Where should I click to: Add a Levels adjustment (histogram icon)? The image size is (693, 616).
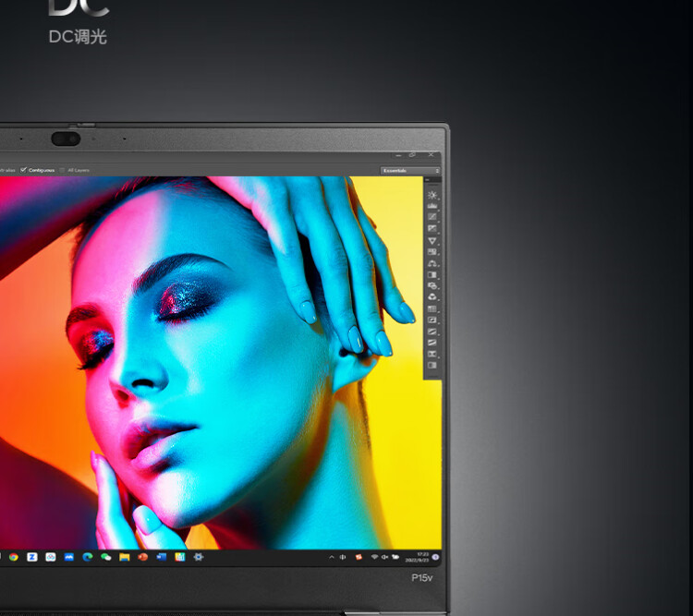click(432, 206)
